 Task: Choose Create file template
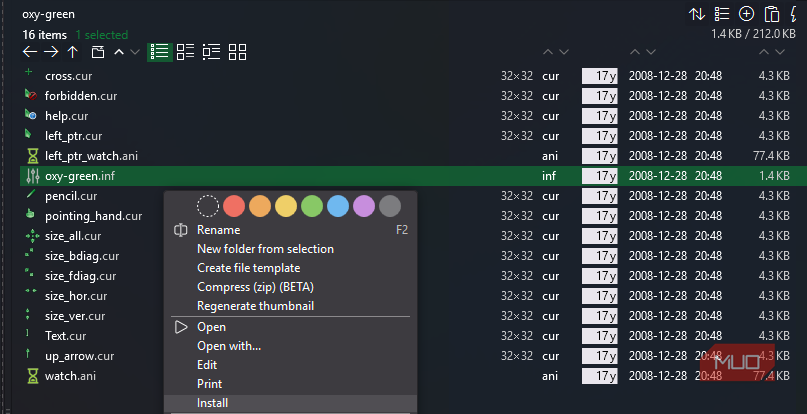[x=291, y=268]
